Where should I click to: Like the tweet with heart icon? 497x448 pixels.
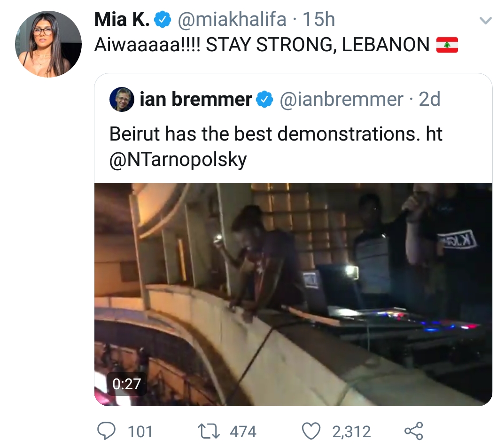coord(311,432)
